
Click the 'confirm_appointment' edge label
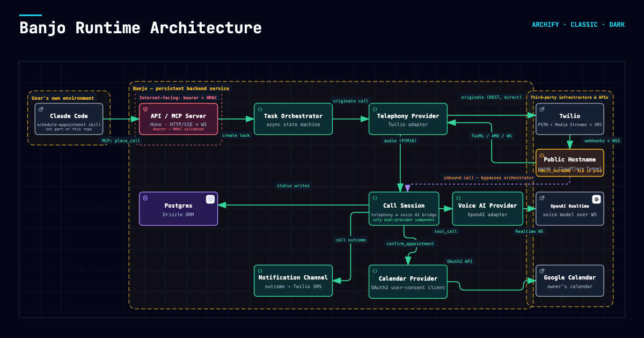pos(411,244)
